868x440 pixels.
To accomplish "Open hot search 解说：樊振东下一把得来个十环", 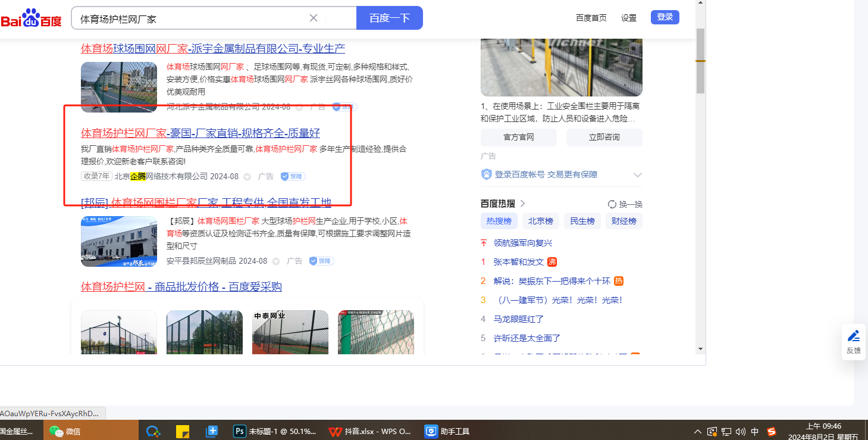I will (x=552, y=281).
